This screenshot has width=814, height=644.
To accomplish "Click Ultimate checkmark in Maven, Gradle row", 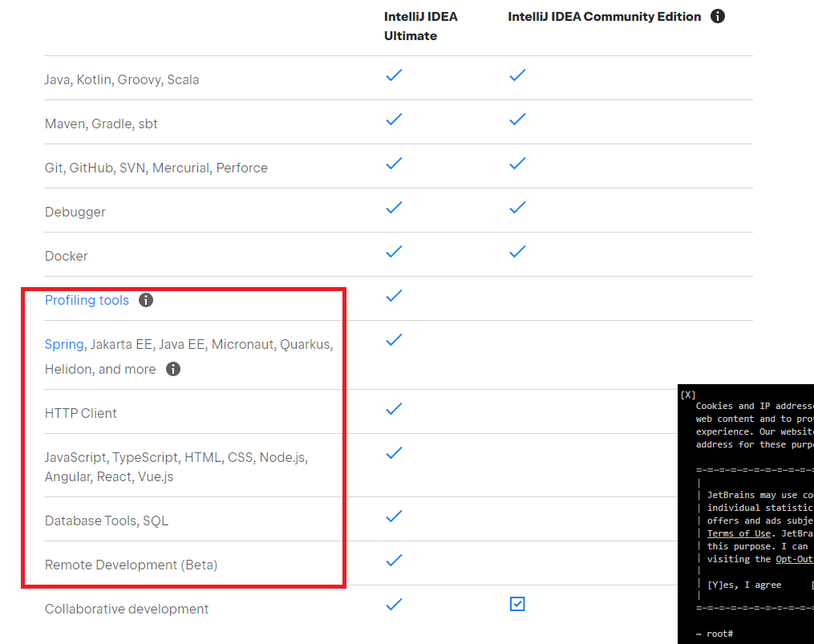I will tap(394, 119).
